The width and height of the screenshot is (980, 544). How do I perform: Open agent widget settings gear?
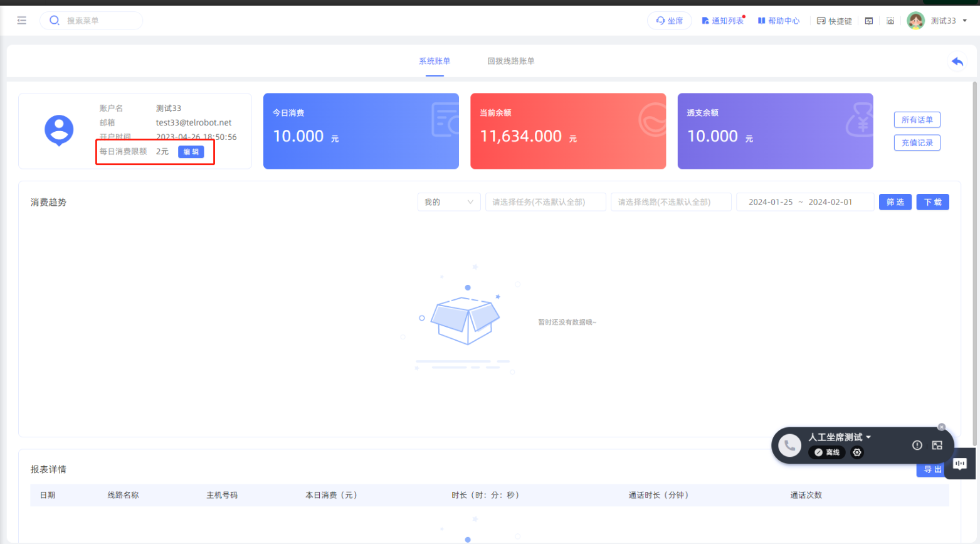(x=857, y=452)
